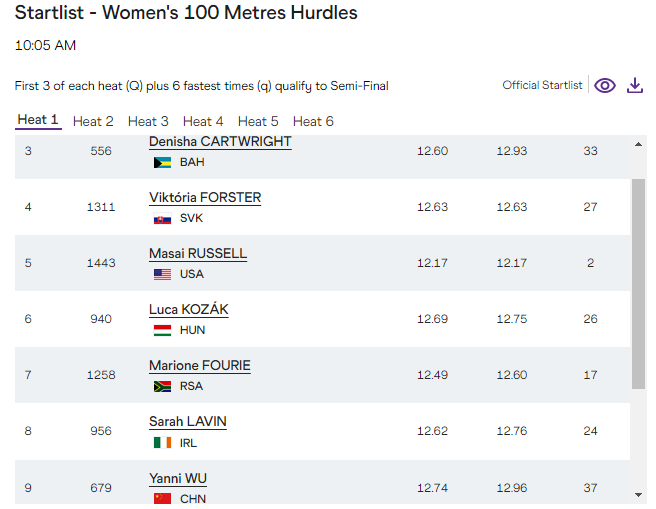
Task: Click the Bahamas flag icon
Action: pos(162,162)
